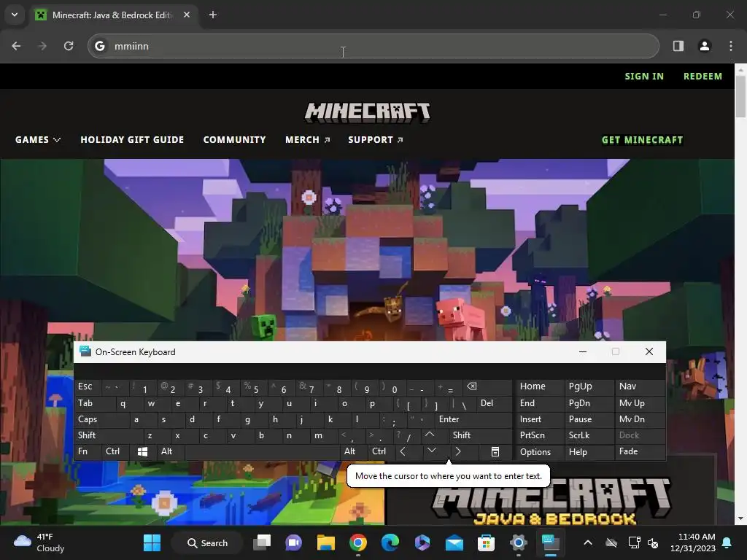Click Enter key on On-Screen Keyboard
Viewport: 747px width, 560px height.
[473, 419]
